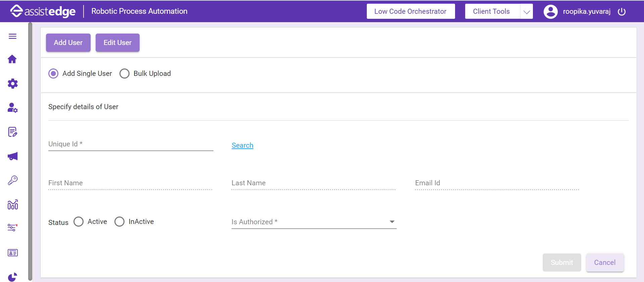This screenshot has height=282, width=644.
Task: Set Status to Active
Action: click(79, 222)
